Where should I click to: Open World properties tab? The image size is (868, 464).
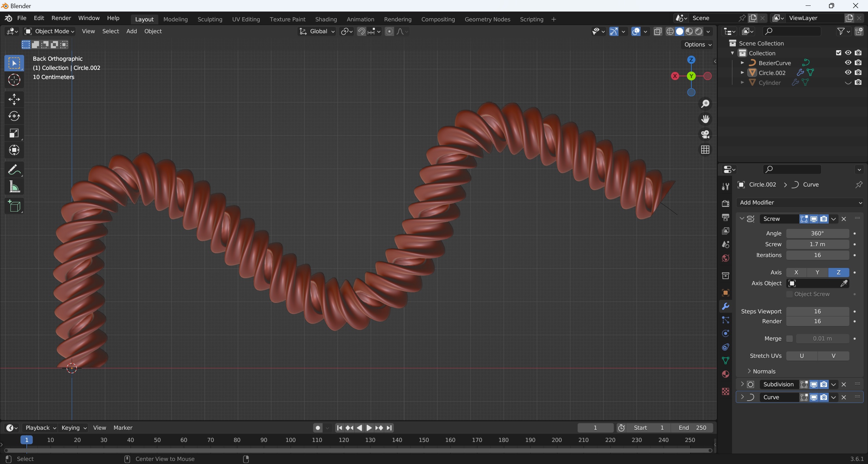(x=726, y=258)
